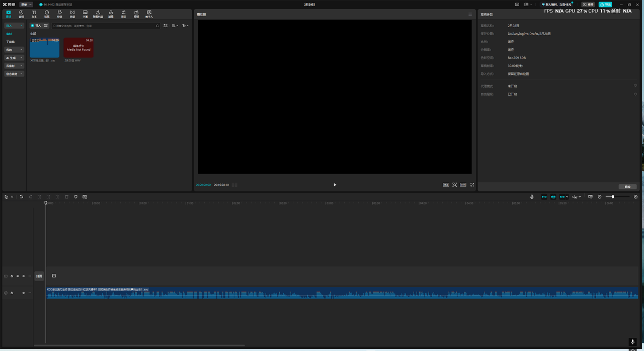
Task: Open the 贴纸 stickers tab
Action: click(x=47, y=14)
